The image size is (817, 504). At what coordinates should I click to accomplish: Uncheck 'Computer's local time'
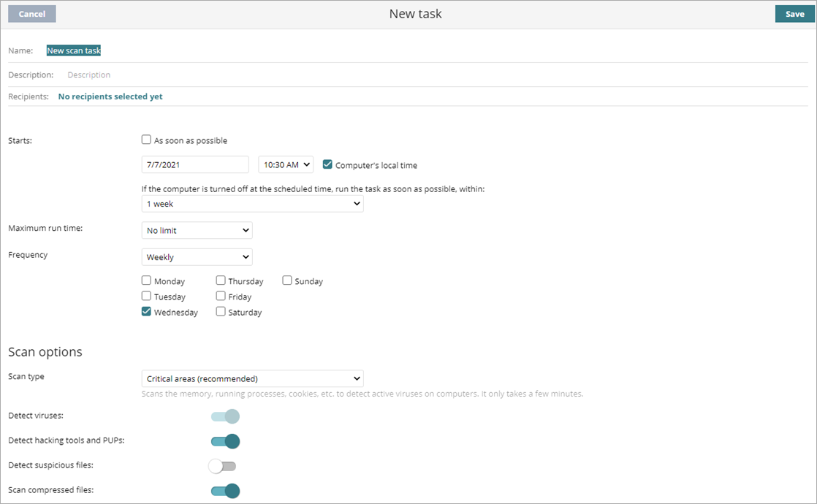point(327,164)
